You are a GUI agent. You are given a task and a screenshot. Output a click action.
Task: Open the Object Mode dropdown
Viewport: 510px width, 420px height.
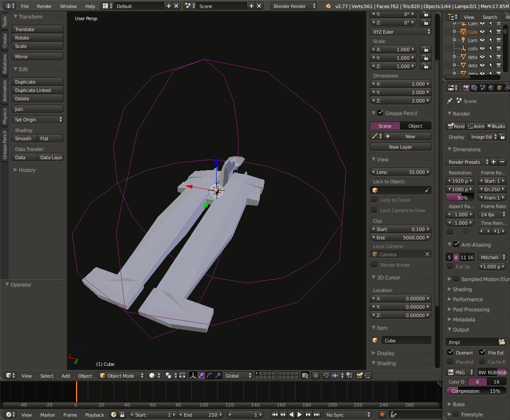[121, 375]
